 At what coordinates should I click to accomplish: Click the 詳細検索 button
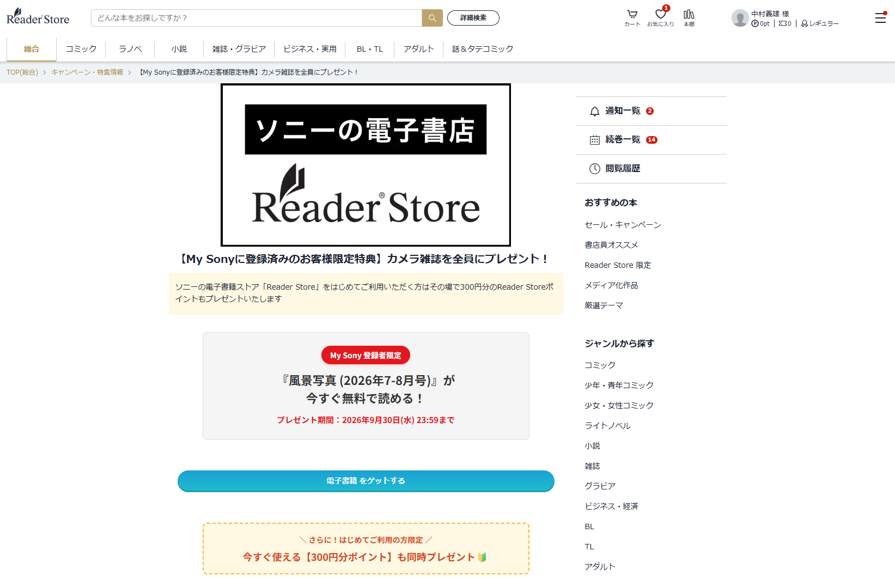[473, 18]
